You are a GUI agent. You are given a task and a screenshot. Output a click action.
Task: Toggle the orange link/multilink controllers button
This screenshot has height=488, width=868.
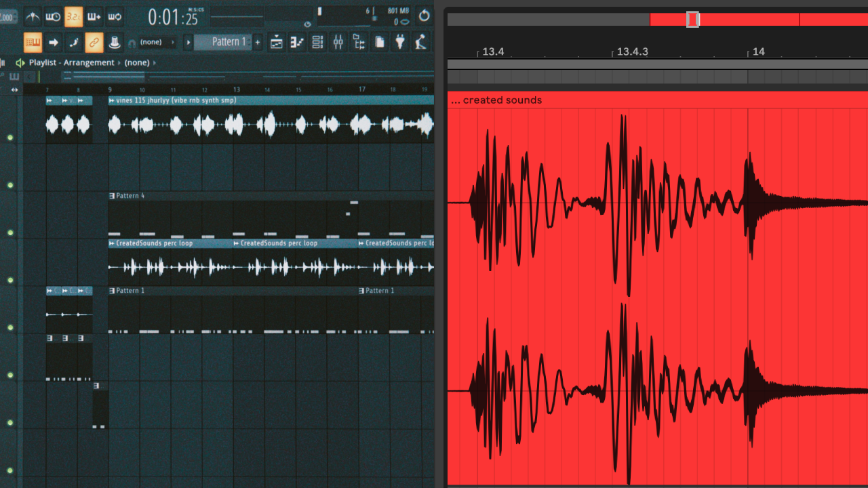(94, 42)
